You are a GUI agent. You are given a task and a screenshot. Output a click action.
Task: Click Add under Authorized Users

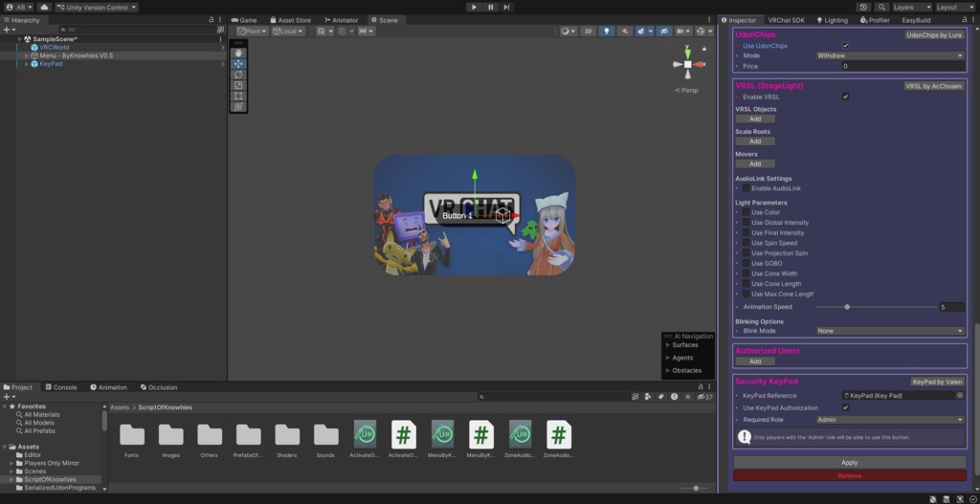755,361
